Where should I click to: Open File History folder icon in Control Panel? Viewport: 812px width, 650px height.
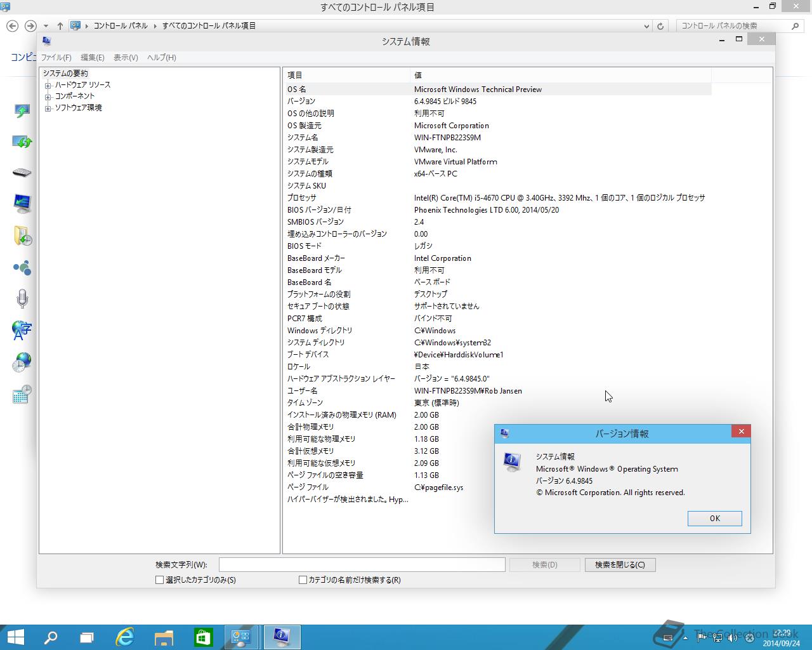point(22,235)
